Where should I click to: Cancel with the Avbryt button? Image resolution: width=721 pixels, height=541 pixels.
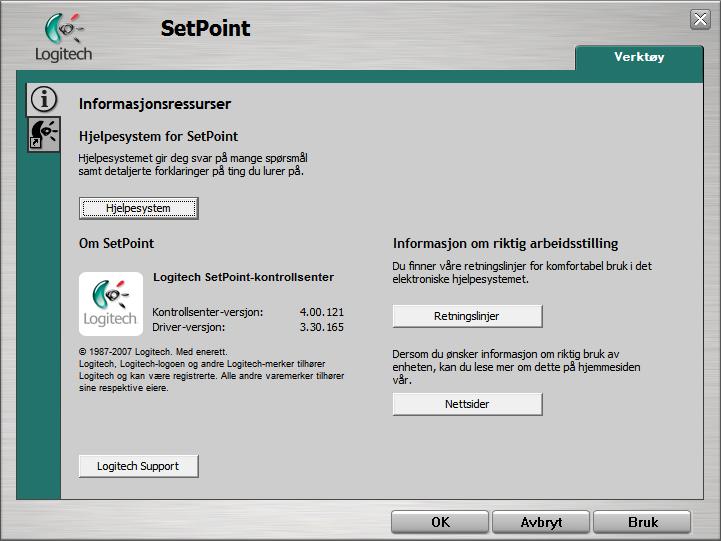541,522
